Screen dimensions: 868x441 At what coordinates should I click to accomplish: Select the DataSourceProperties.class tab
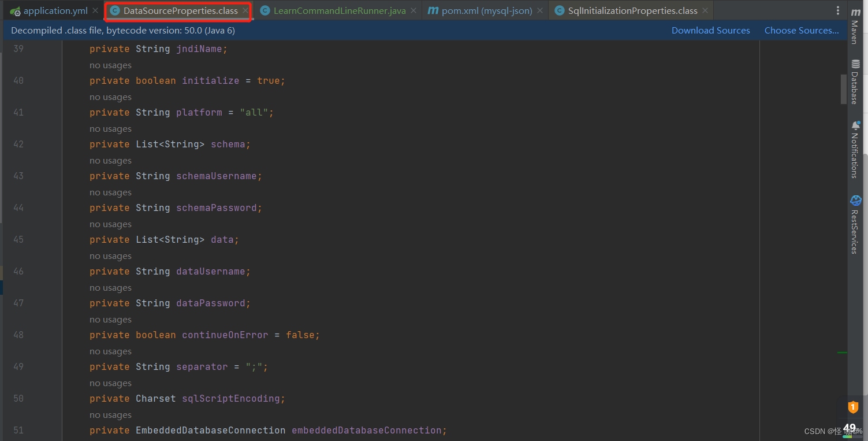(x=180, y=11)
